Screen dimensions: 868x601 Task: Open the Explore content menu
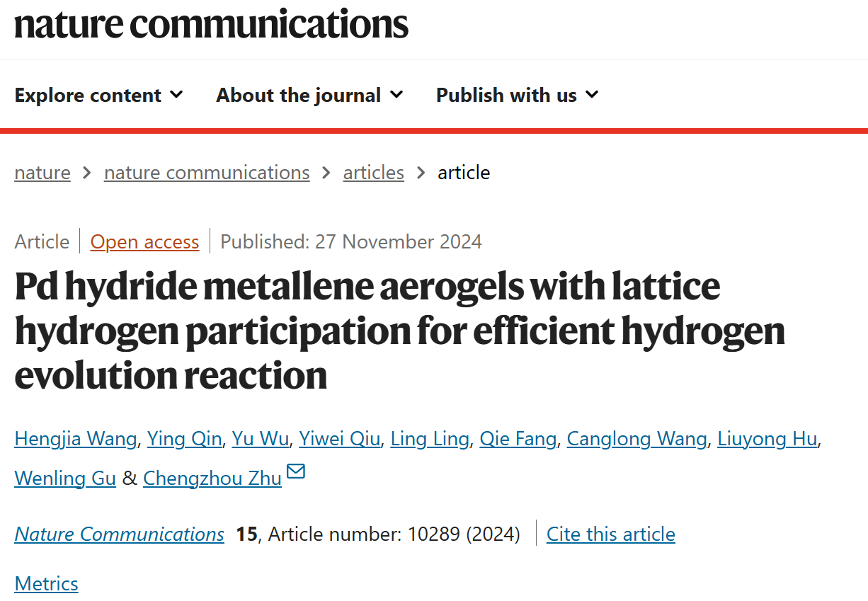coord(98,95)
